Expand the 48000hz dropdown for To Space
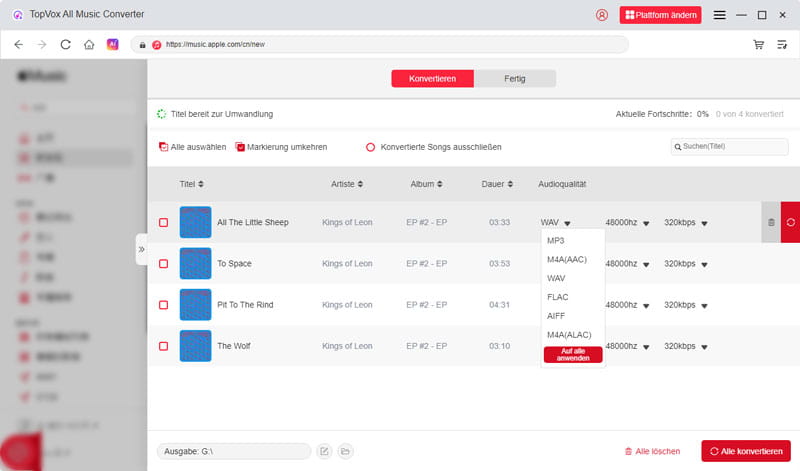Image resolution: width=800 pixels, height=471 pixels. 646,264
